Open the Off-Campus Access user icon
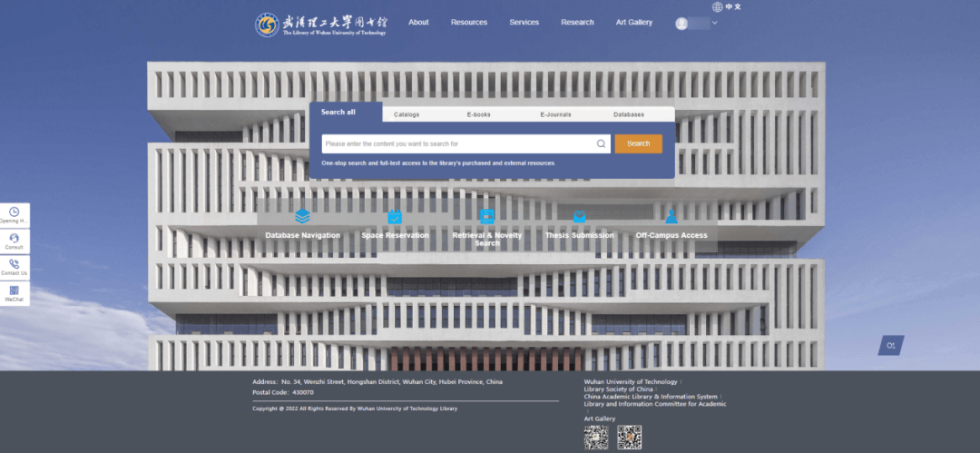The image size is (980, 453). (x=671, y=216)
